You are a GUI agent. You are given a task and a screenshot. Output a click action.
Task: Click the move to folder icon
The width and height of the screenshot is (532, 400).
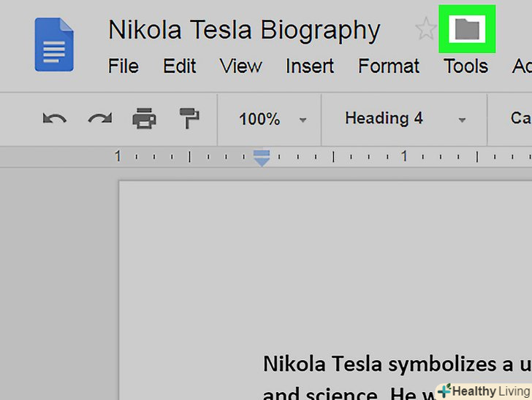[467, 29]
